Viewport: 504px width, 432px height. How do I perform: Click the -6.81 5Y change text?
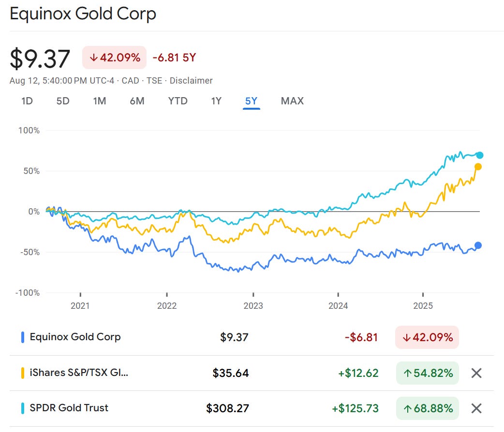pos(174,58)
